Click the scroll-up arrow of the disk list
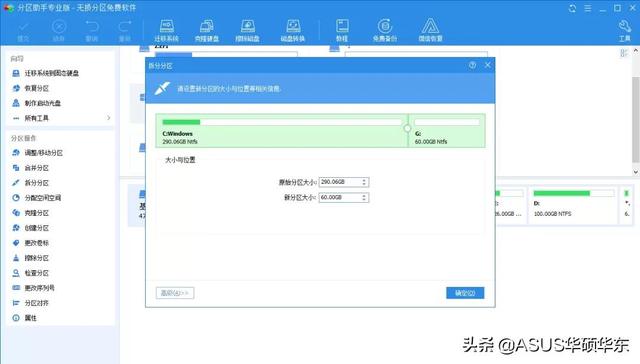640x364 pixels. point(636,51)
